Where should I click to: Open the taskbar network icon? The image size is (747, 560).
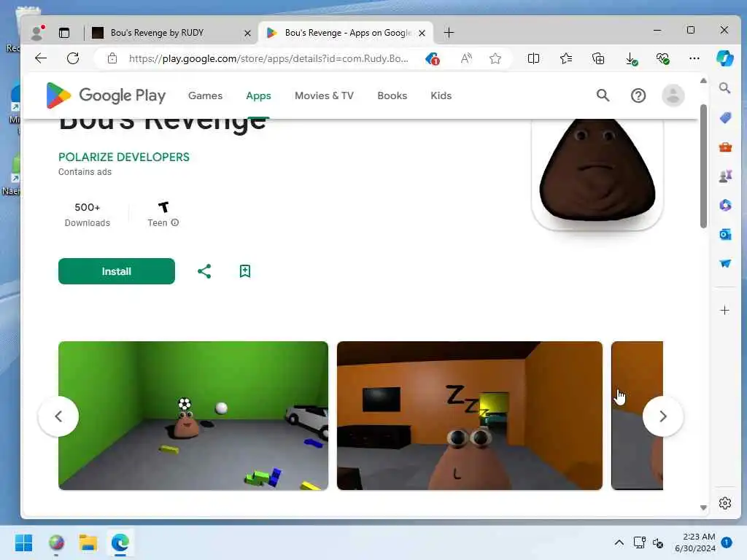(639, 542)
